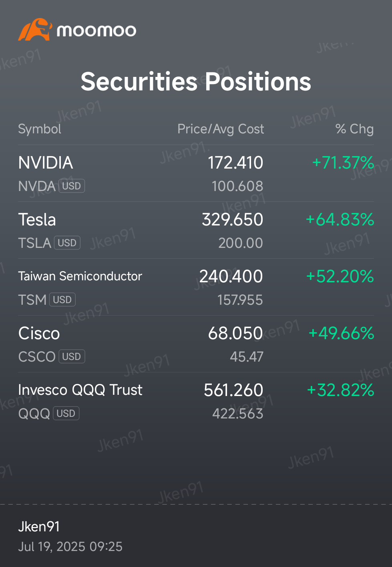The height and width of the screenshot is (567, 392).
Task: Open the Taiwan Semiconductor position
Action: pyautogui.click(x=196, y=287)
